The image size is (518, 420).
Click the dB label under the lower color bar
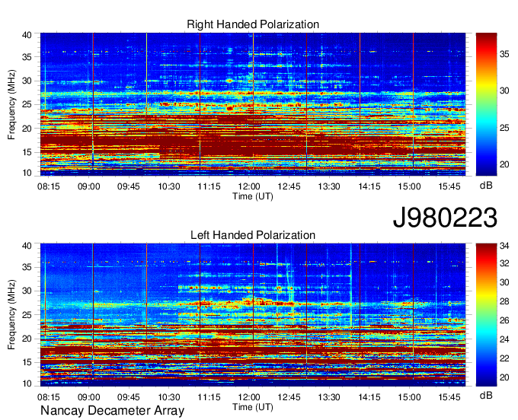pos(486,395)
